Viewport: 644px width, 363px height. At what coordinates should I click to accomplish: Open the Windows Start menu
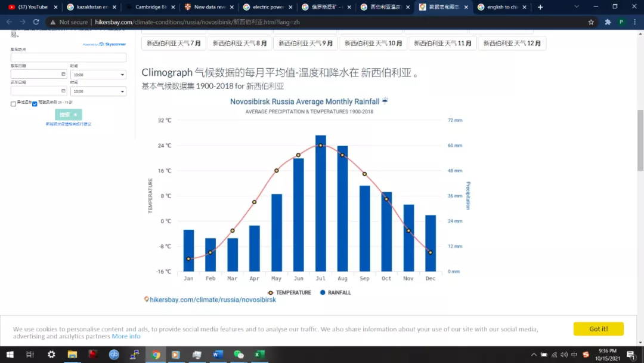10,355
